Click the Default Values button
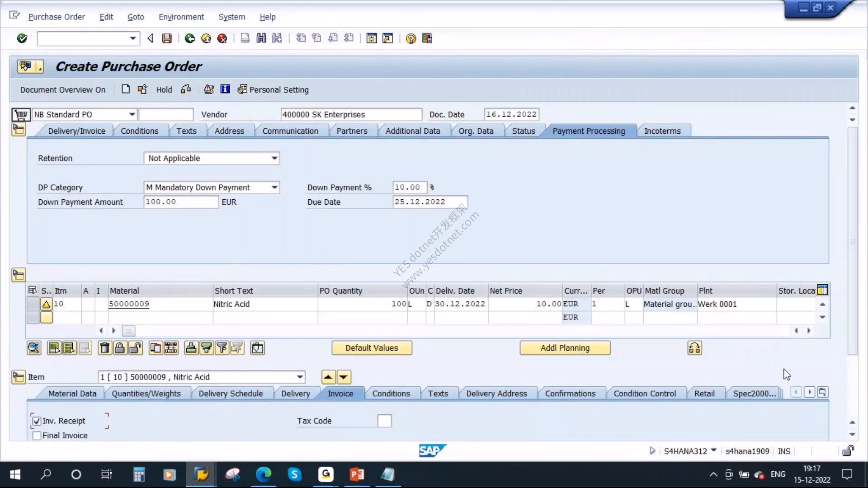Viewport: 868px width, 488px height. (372, 348)
